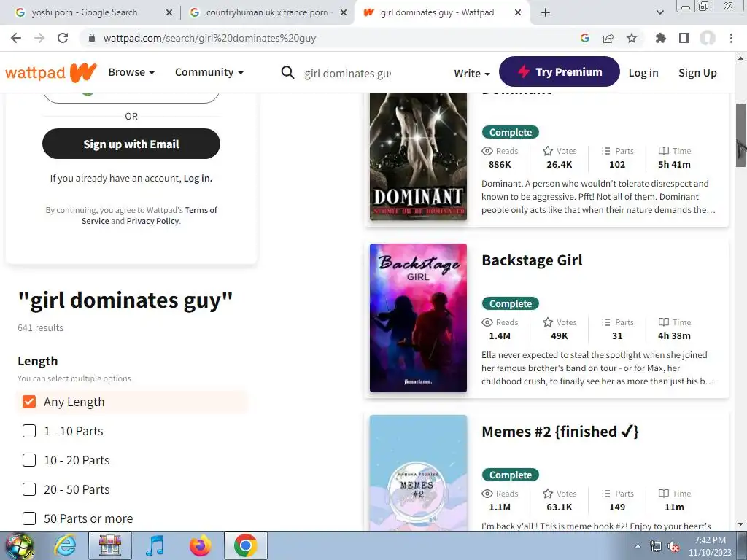Click the lightning icon on Try Premium
The width and height of the screenshot is (747, 560).
click(524, 71)
